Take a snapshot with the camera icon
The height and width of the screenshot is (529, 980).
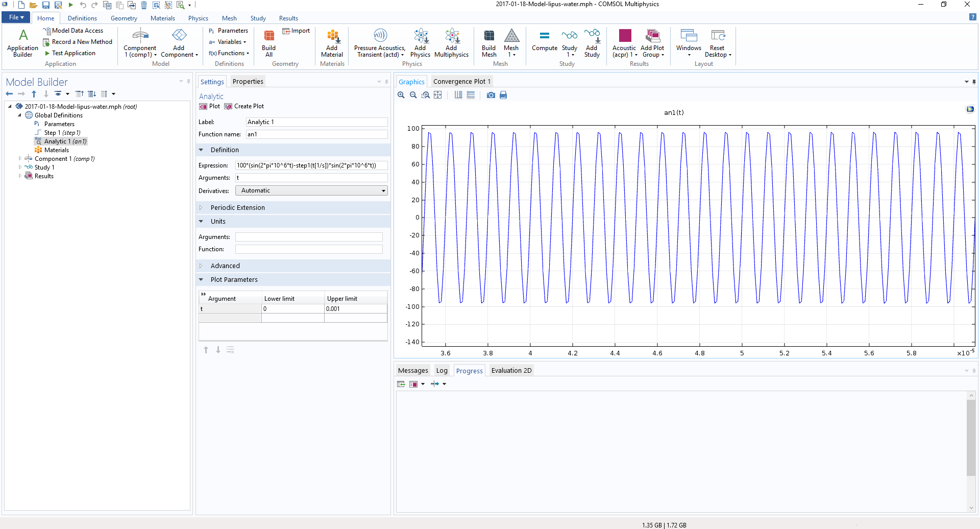(x=491, y=95)
